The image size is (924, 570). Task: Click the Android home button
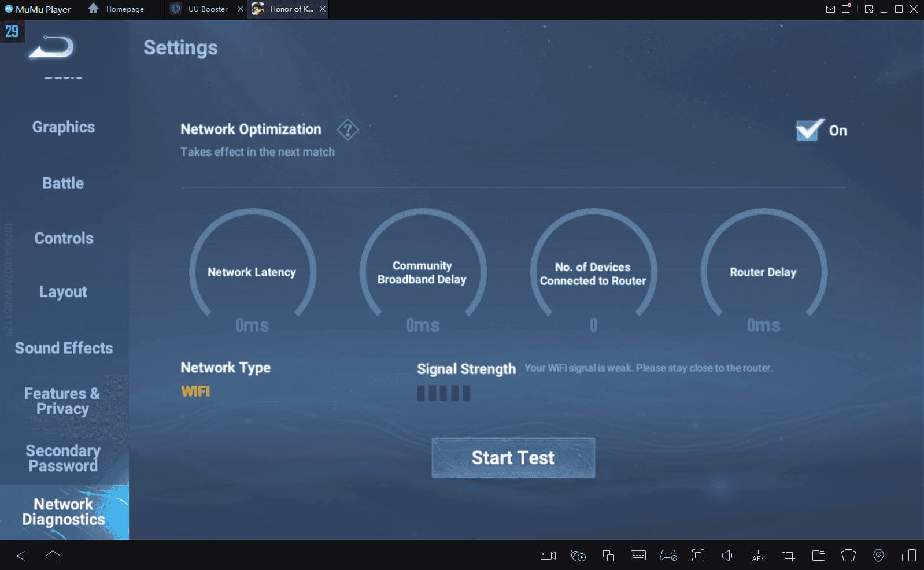point(53,556)
